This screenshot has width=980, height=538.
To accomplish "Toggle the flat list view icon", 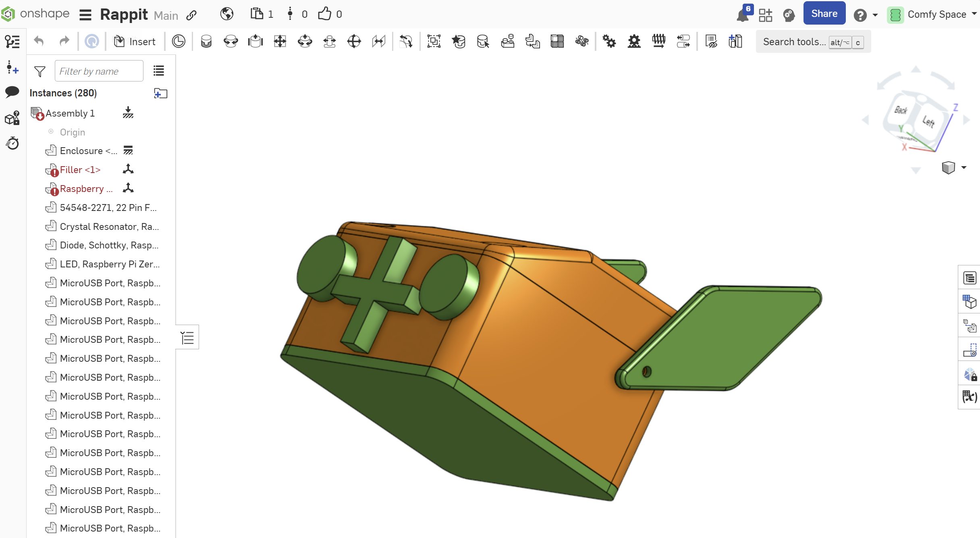I will tap(159, 71).
